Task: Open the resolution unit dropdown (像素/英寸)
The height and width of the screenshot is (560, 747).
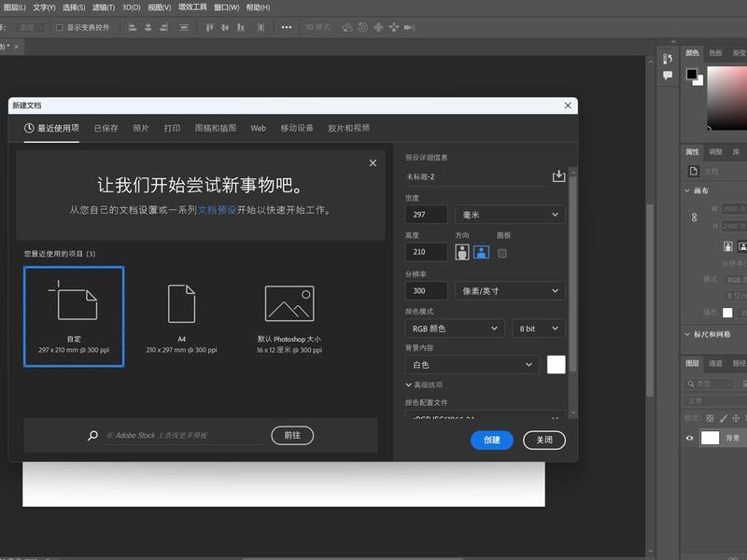Action: pyautogui.click(x=510, y=291)
